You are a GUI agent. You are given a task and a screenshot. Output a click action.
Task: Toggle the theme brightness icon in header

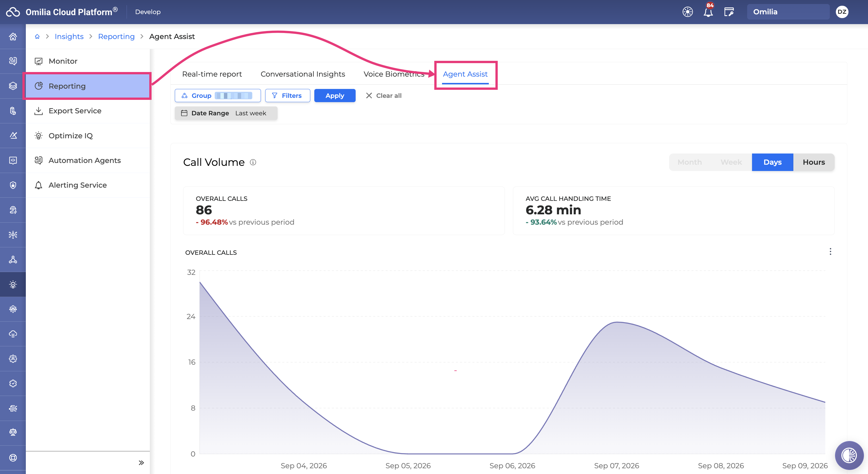(687, 12)
